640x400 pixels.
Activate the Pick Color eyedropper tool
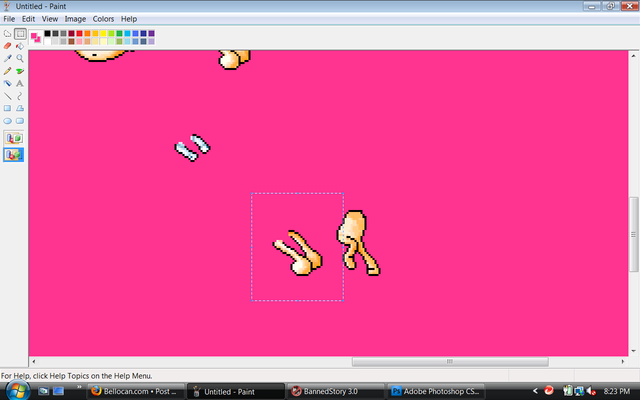tap(7, 58)
